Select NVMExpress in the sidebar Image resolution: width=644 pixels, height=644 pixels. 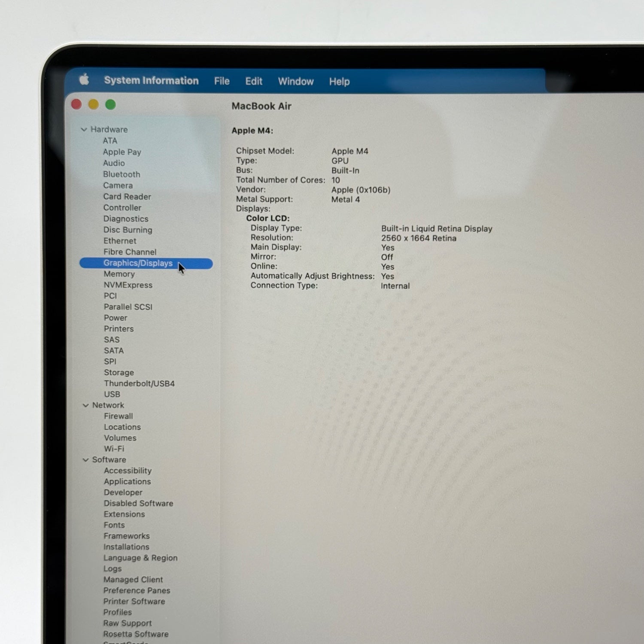(x=128, y=285)
